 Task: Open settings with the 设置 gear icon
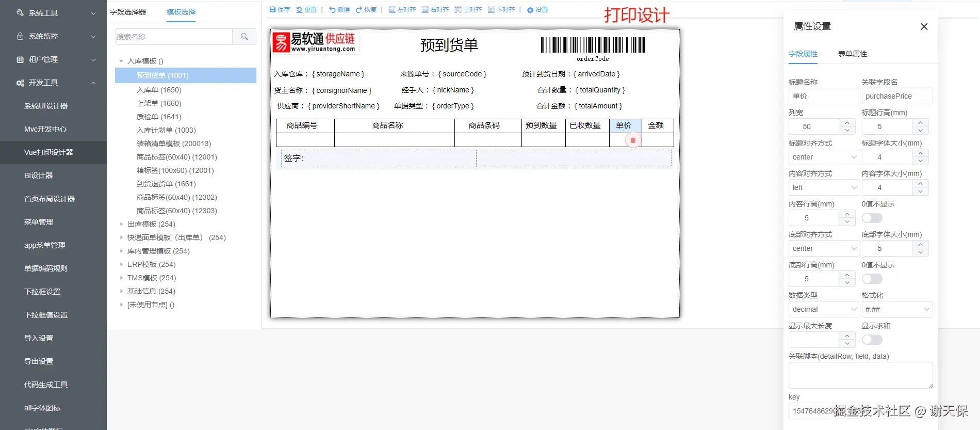[x=530, y=10]
